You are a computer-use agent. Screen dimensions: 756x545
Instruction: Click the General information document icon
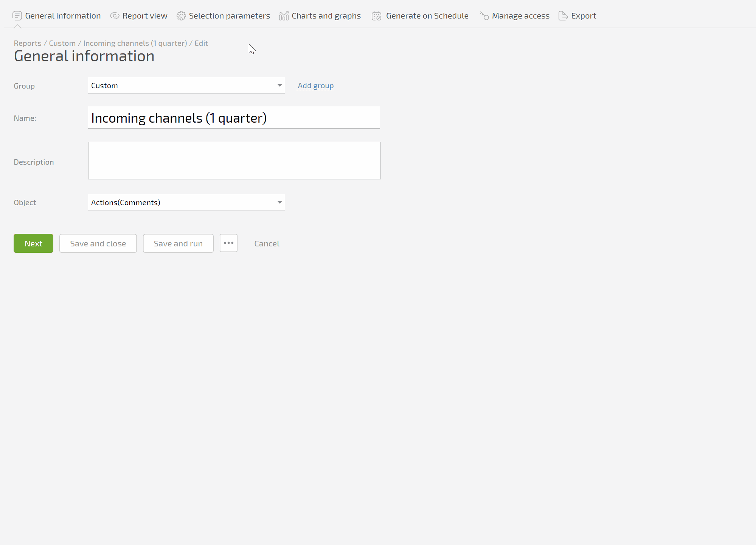point(17,16)
